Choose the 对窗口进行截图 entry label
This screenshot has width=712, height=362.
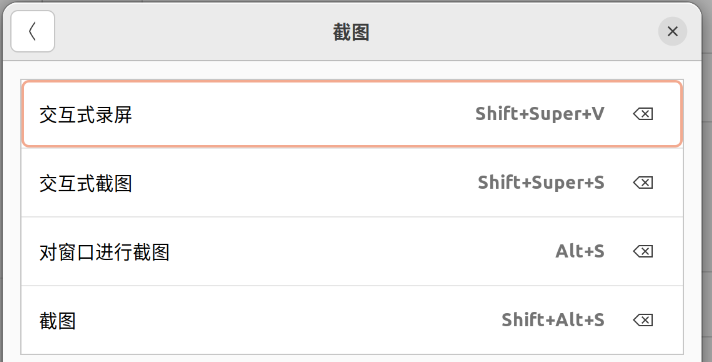104,252
